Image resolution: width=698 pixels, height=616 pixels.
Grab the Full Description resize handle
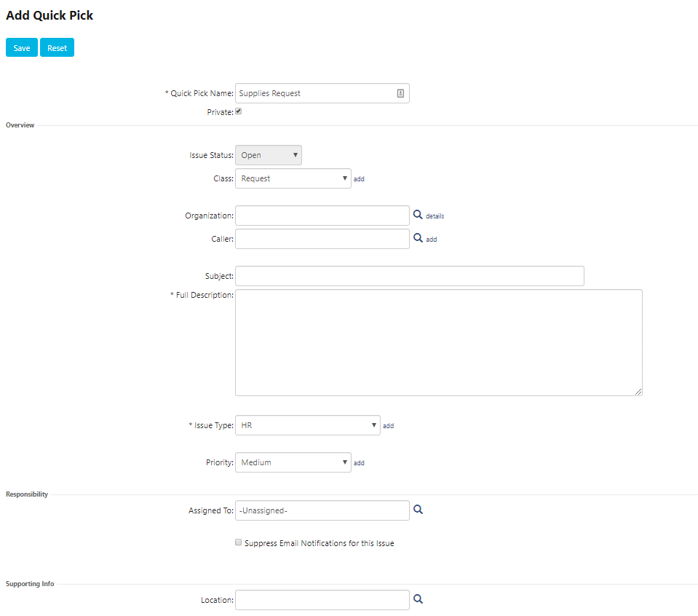(x=638, y=392)
